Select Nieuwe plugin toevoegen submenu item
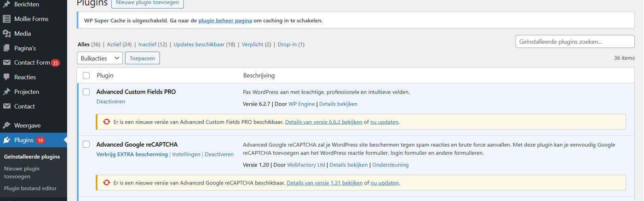644x201 pixels. tap(22, 173)
